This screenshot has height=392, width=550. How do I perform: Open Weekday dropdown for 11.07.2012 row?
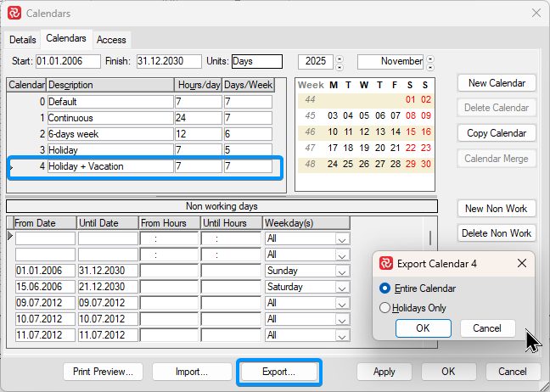pyautogui.click(x=342, y=335)
